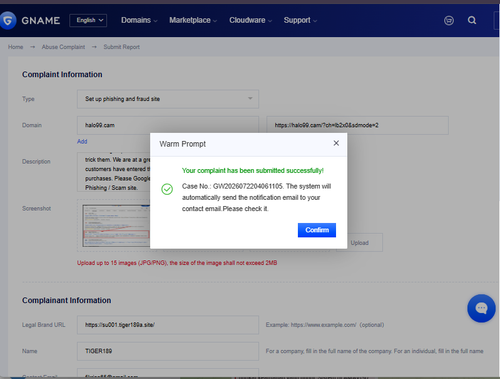Click the Add domain link
Image resolution: width=500 pixels, height=379 pixels.
pos(82,141)
